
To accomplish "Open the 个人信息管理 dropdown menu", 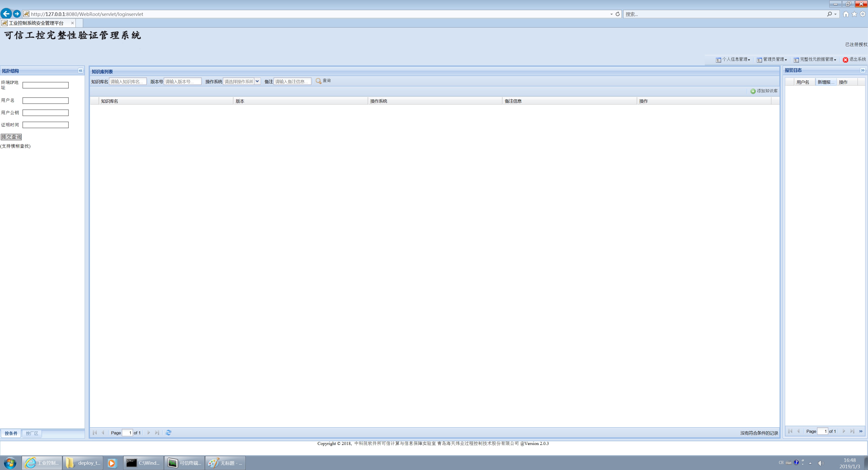I will pyautogui.click(x=733, y=60).
